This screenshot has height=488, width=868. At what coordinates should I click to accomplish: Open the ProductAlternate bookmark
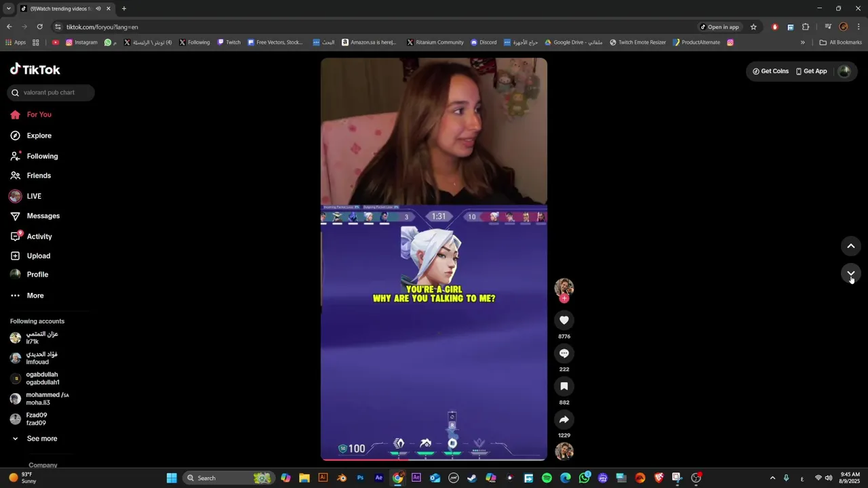tap(696, 42)
